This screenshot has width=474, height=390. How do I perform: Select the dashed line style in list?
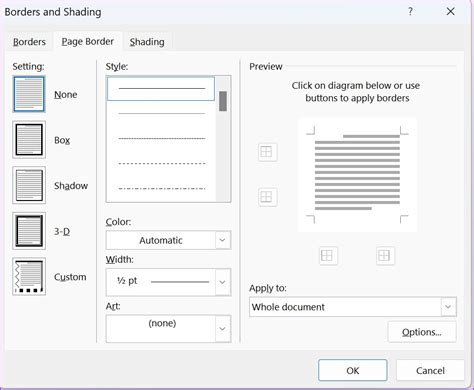[x=162, y=163]
